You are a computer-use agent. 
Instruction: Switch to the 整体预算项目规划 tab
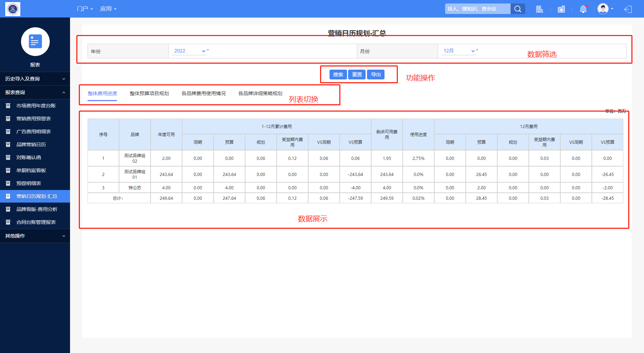coord(149,93)
